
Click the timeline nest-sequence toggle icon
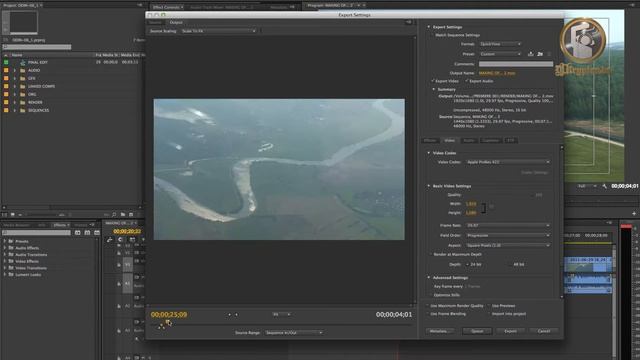(109, 240)
